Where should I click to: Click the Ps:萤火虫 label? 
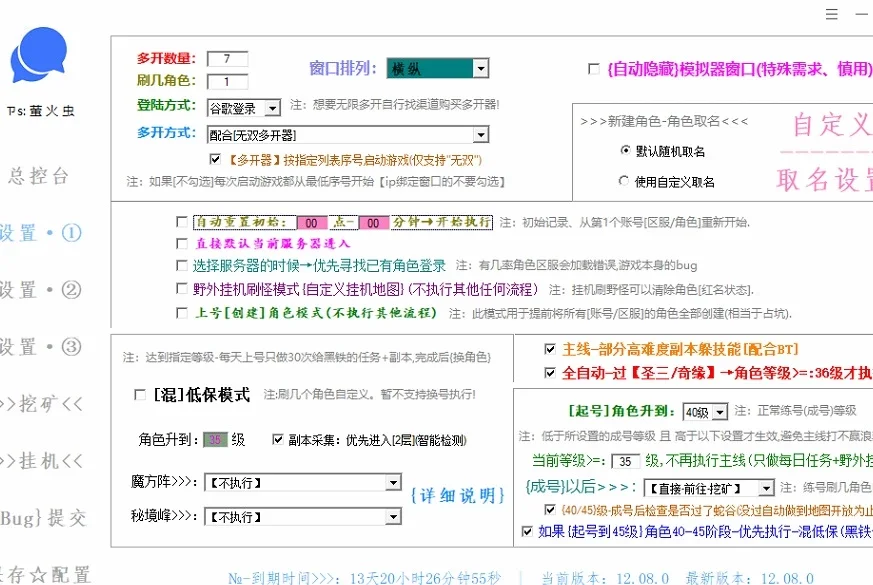[41, 111]
